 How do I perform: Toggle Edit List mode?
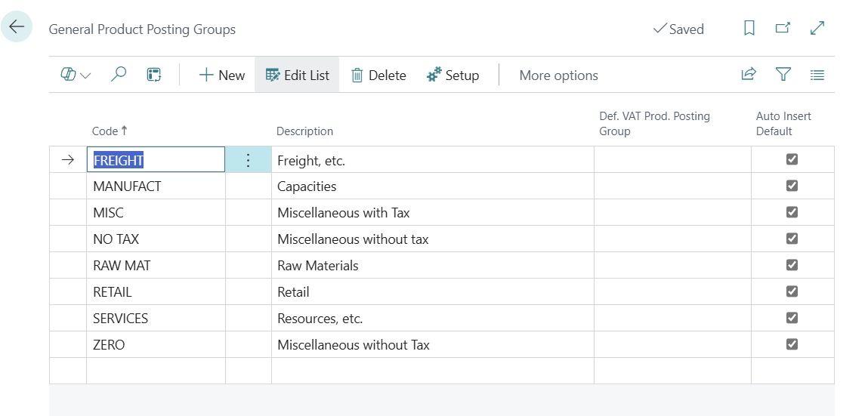pyautogui.click(x=298, y=75)
